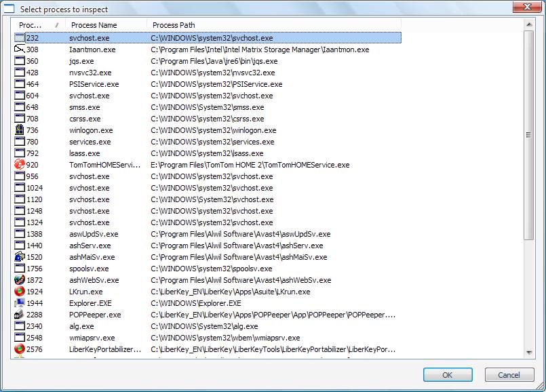Screen dimensions: 546x392
Task: Click the TomTomHOMEService red icon
Action: [20, 165]
